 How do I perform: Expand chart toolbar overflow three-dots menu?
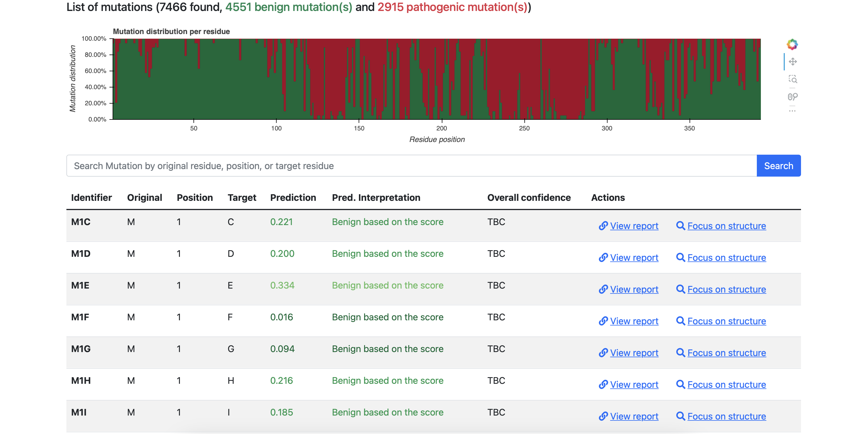[x=792, y=111]
